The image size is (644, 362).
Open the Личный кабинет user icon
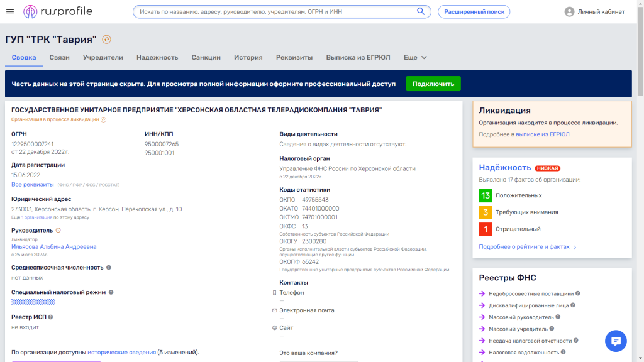coord(569,12)
